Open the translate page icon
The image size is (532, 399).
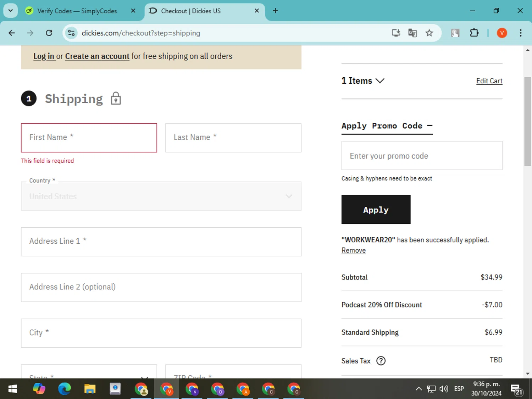[x=412, y=33]
